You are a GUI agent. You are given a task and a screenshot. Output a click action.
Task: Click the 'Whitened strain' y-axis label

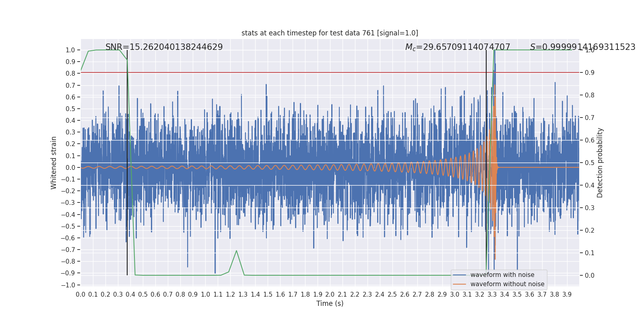point(54,163)
